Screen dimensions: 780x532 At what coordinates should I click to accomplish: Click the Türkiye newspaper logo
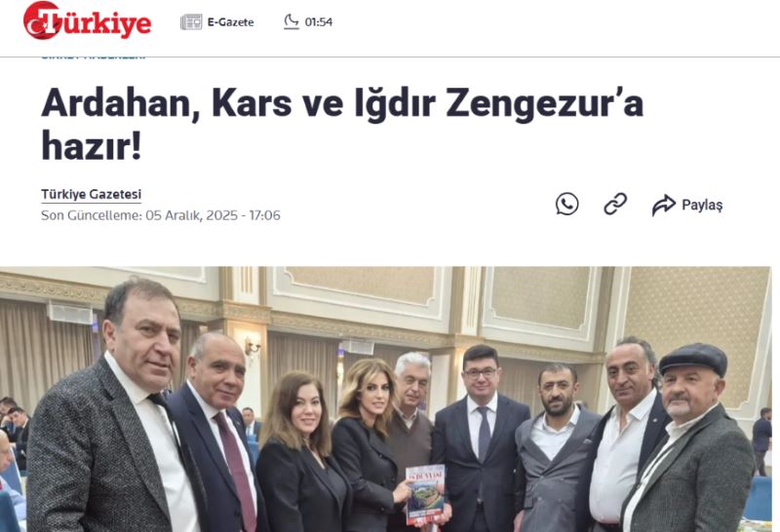click(x=87, y=20)
